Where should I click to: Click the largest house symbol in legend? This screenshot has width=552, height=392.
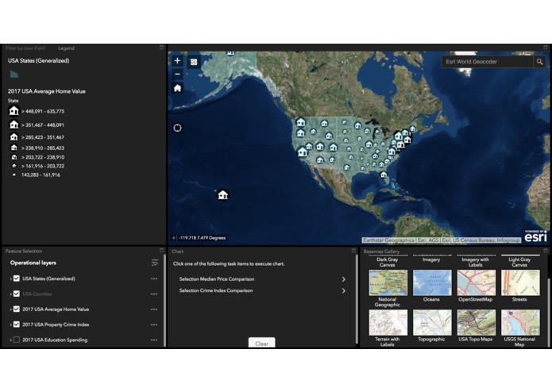pyautogui.click(x=14, y=111)
